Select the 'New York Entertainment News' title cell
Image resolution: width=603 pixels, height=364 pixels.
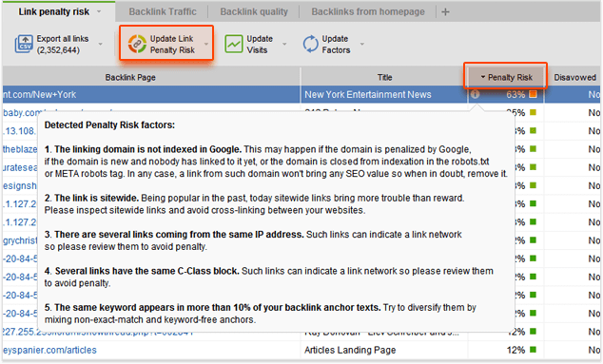coord(368,94)
